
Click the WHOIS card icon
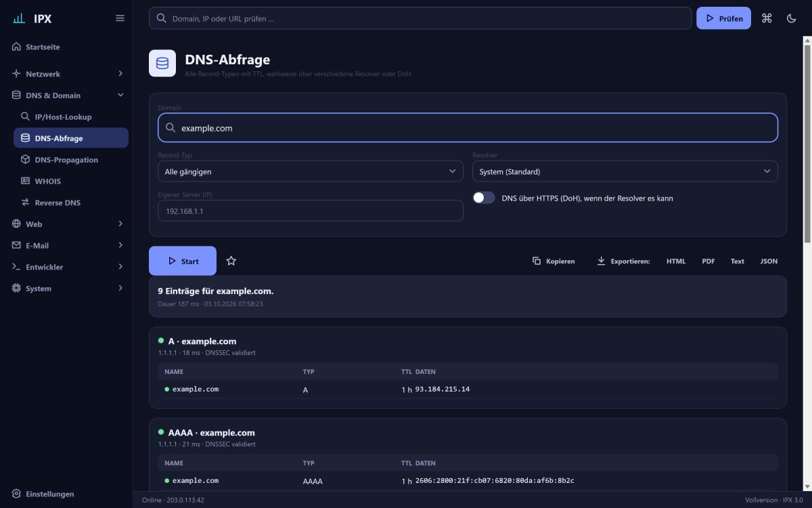point(26,182)
